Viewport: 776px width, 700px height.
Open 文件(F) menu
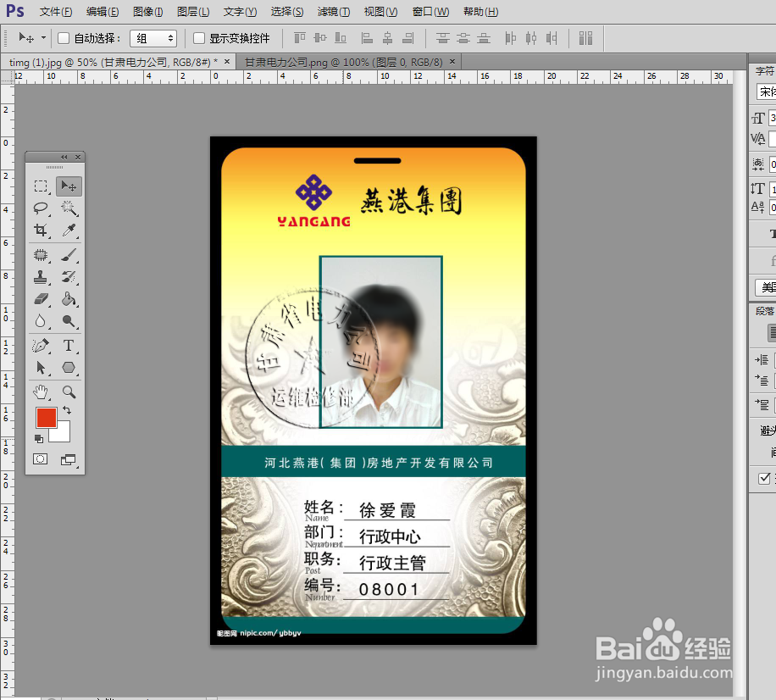point(55,11)
